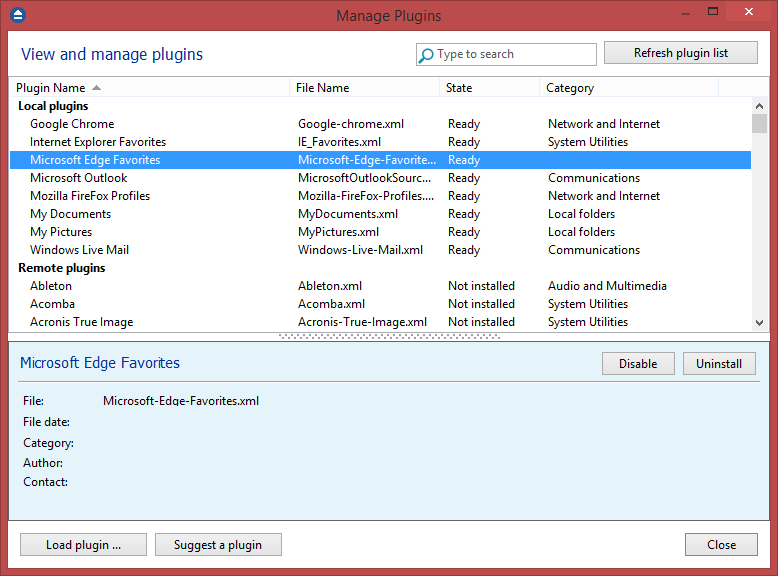Select Microsoft Edge Favorites row
The width and height of the screenshot is (778, 576).
point(380,160)
